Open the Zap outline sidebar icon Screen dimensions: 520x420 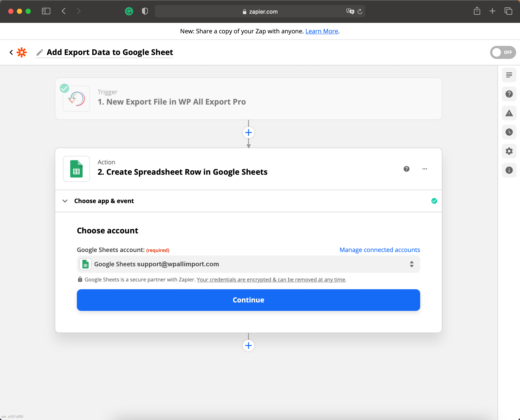509,75
